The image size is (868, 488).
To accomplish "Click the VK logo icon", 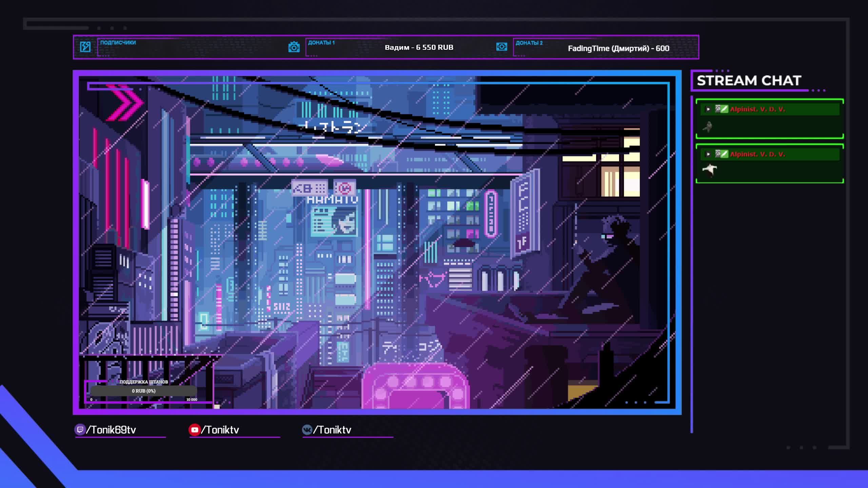I will [307, 430].
